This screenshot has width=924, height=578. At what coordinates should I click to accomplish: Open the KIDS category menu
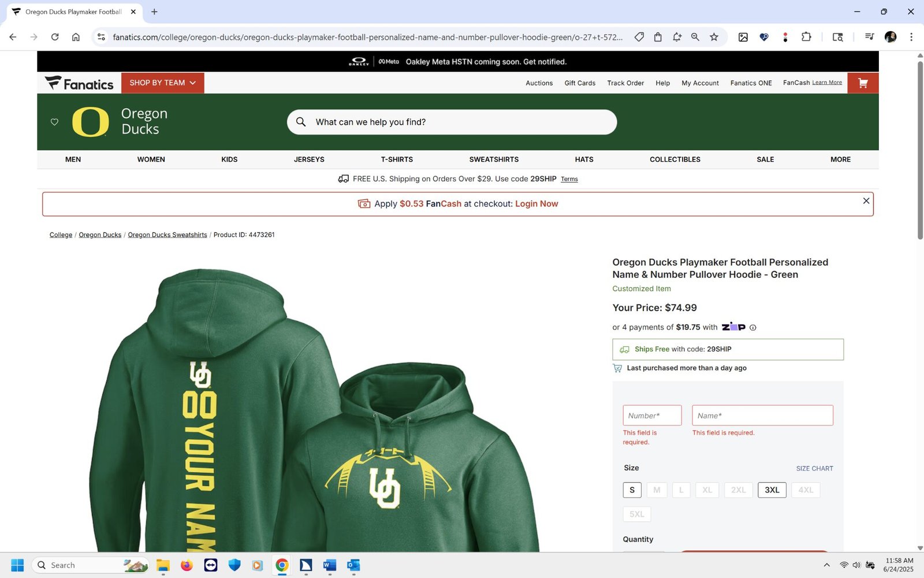click(x=229, y=160)
